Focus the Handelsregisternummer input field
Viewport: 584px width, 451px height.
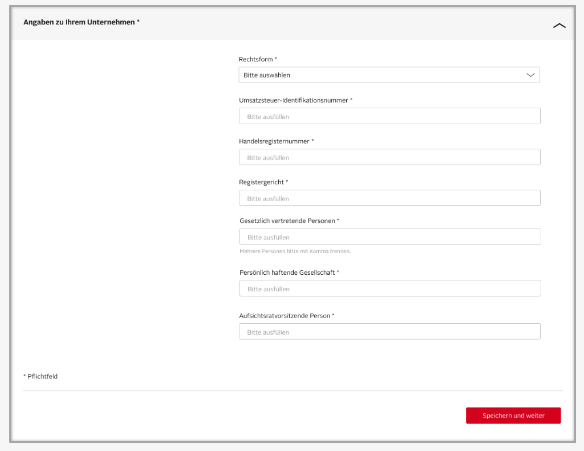click(390, 157)
